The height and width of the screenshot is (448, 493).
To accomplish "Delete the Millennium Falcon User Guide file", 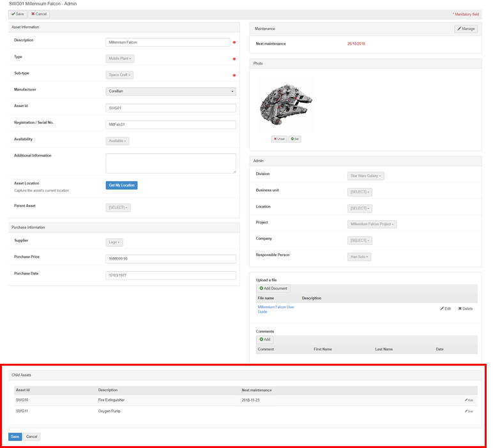I will click(465, 308).
